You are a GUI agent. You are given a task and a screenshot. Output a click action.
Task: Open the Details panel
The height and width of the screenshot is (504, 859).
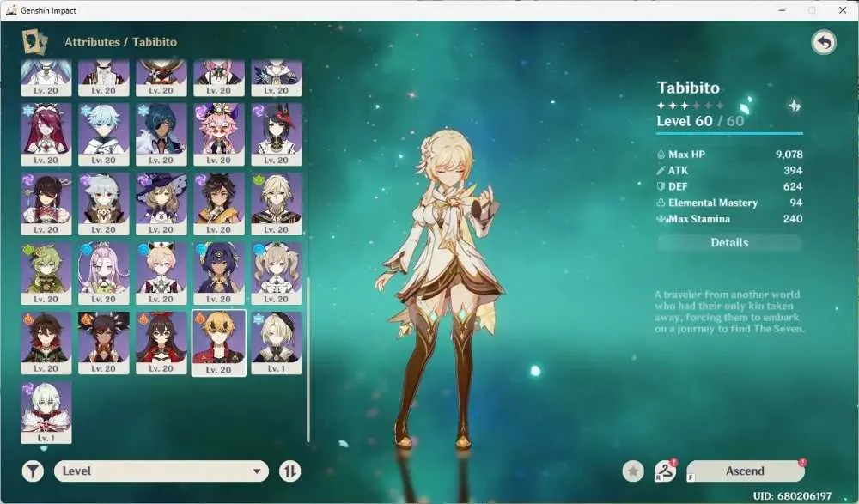click(x=729, y=243)
